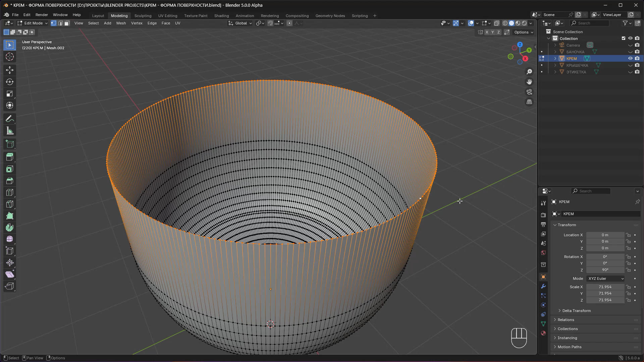Screen dimensions: 644x362
Task: Toggle X axis mirror button
Action: click(x=487, y=32)
